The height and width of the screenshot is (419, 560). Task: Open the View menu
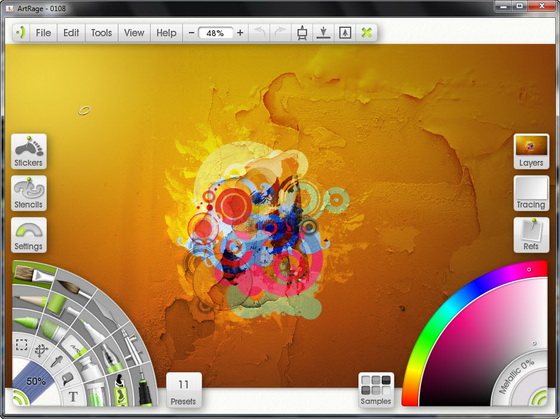134,33
